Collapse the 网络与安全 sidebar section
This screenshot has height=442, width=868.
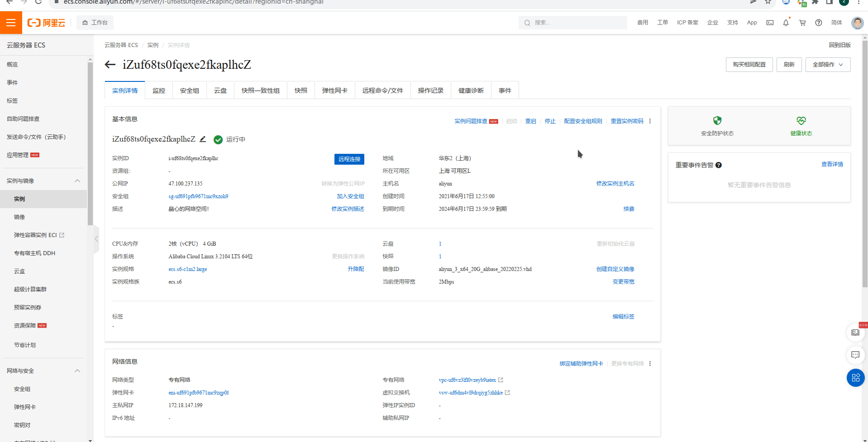coord(77,371)
